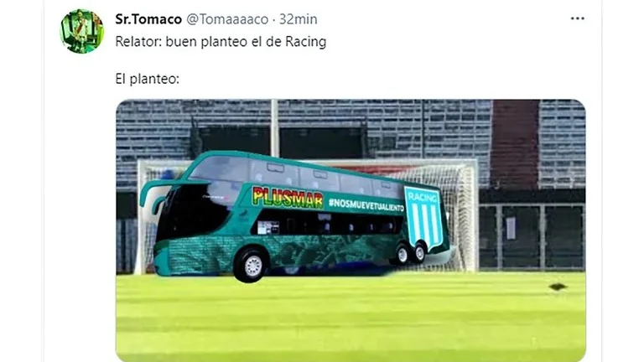The image size is (644, 362).
Task: Click the 'El planteo:' text line
Action: click(147, 79)
